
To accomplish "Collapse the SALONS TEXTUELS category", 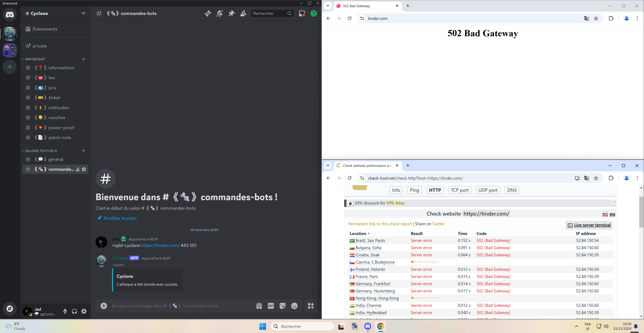I will click(41, 151).
